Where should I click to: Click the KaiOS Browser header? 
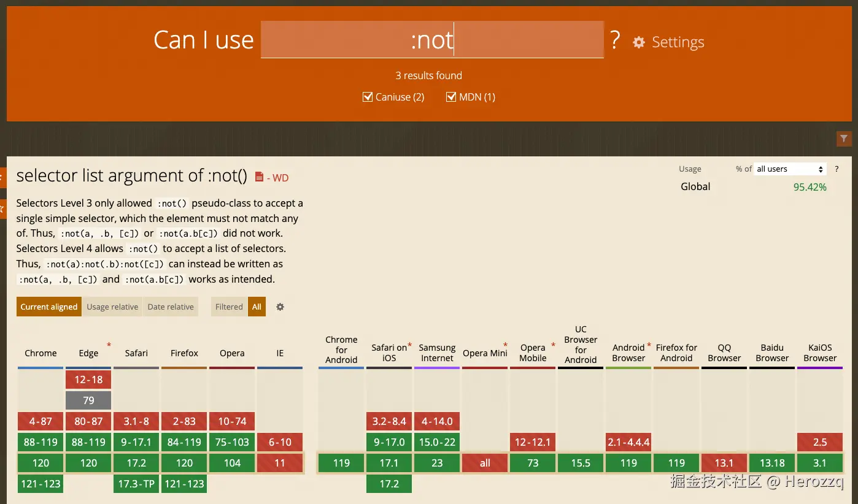(820, 353)
